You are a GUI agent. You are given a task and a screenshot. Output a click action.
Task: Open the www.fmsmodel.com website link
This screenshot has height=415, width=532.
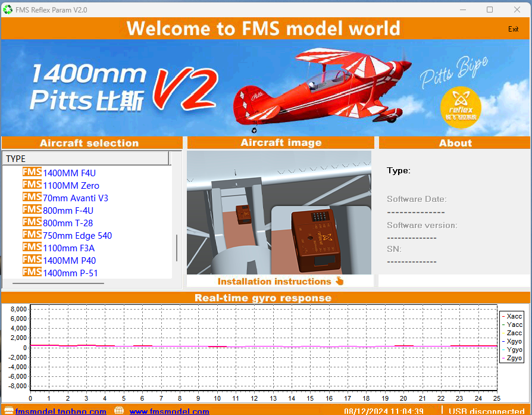(x=169, y=411)
